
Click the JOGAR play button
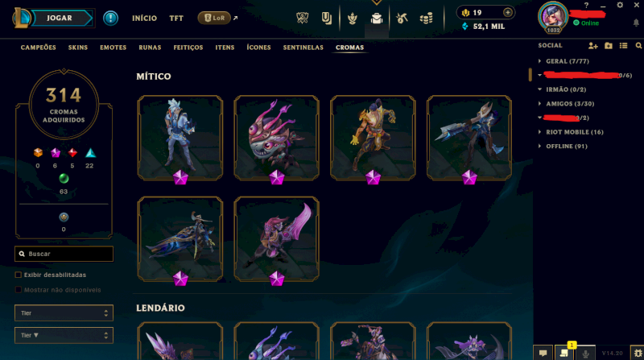pyautogui.click(x=60, y=18)
